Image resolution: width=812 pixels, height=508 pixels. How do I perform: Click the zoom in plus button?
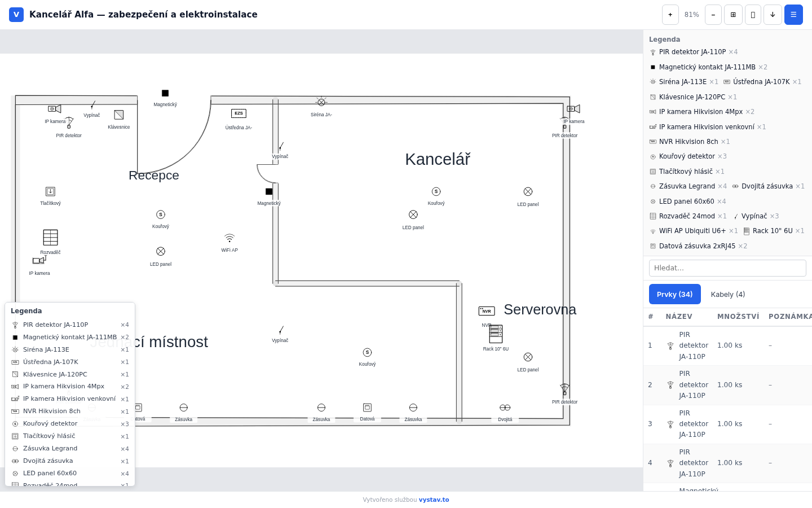point(670,15)
